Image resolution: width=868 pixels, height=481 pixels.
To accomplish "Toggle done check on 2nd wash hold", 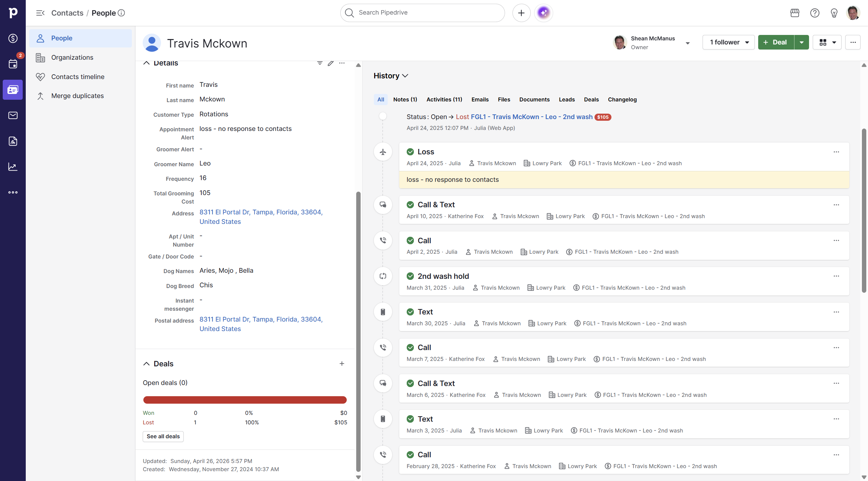I will point(410,276).
